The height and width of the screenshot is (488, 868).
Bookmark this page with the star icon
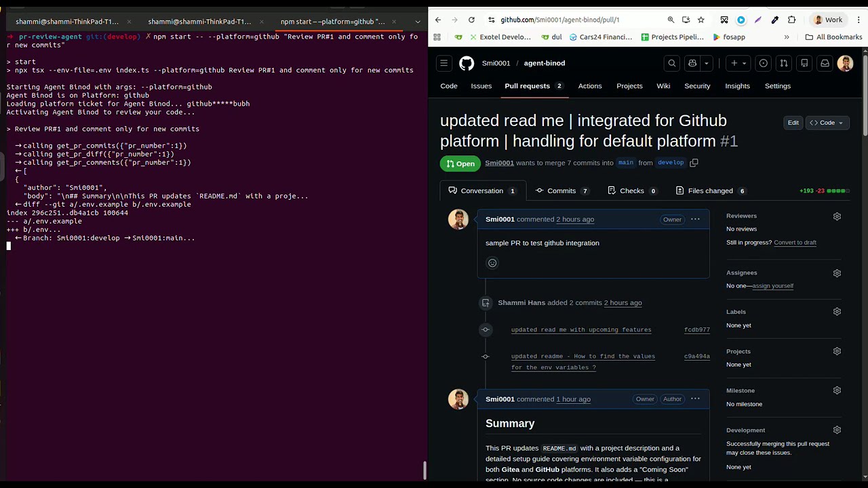coord(701,20)
